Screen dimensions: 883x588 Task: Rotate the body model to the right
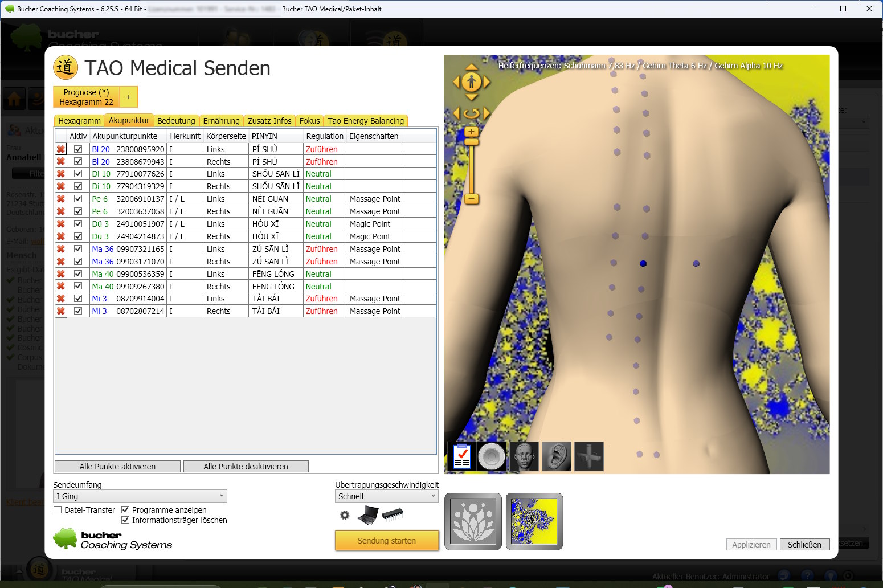pyautogui.click(x=487, y=113)
